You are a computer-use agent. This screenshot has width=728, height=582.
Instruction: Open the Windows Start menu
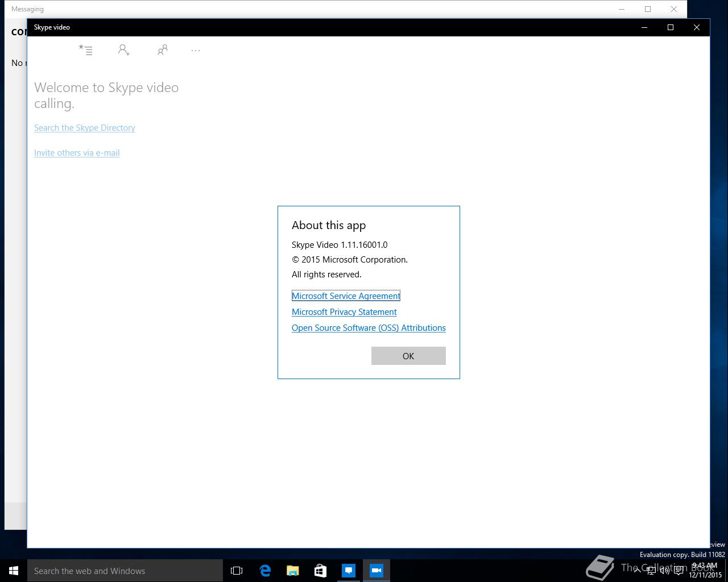[14, 571]
